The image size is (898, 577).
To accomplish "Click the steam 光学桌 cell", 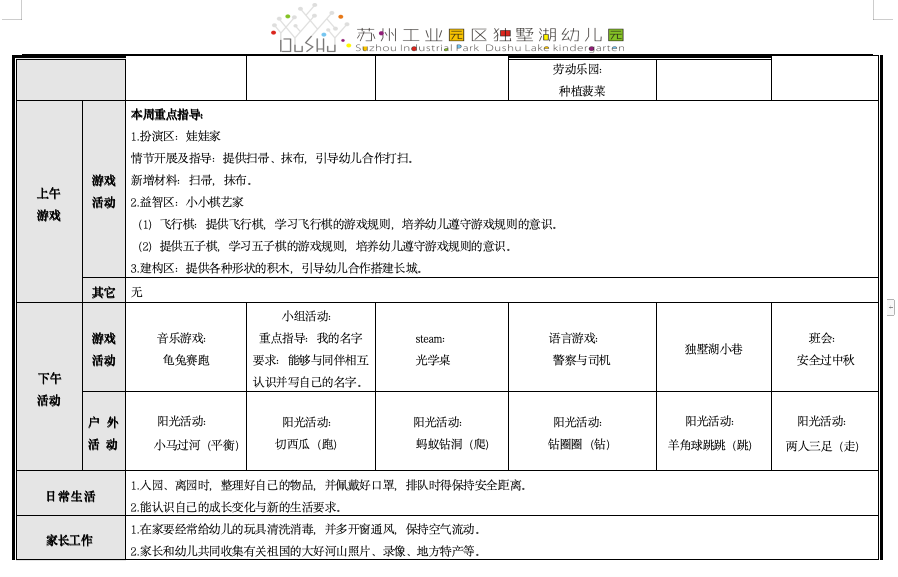I will click(x=441, y=349).
